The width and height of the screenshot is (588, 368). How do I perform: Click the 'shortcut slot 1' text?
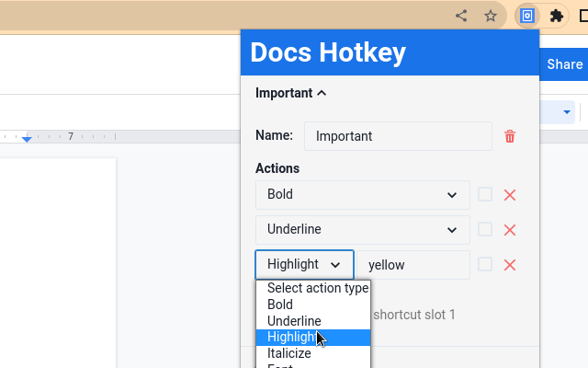pyautogui.click(x=414, y=315)
